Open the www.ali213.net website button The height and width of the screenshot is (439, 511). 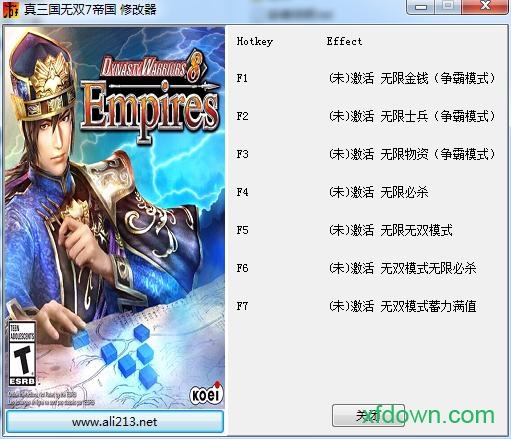[x=115, y=422]
